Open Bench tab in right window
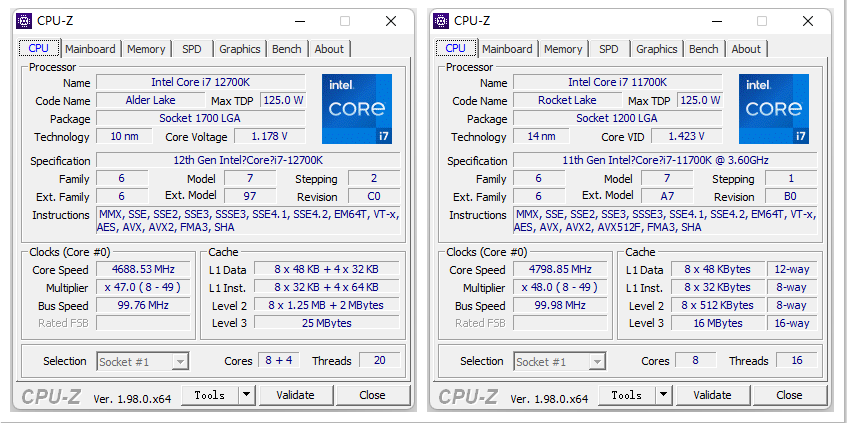The image size is (847, 423). (703, 49)
